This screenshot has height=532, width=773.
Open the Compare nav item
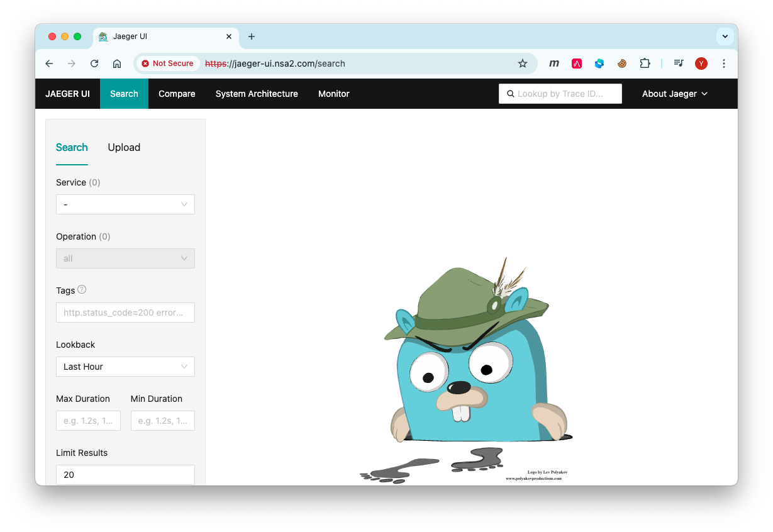177,94
